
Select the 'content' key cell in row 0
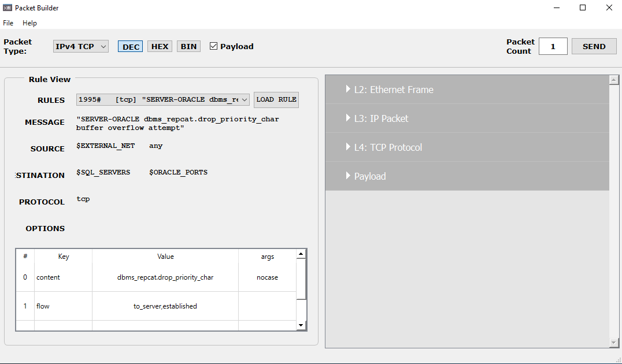pyautogui.click(x=64, y=277)
